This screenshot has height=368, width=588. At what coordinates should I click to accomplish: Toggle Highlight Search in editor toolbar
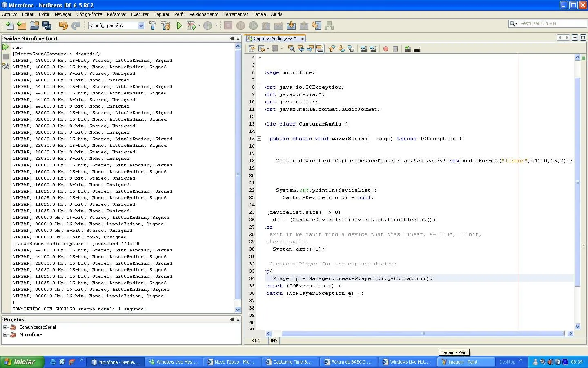[x=320, y=49]
